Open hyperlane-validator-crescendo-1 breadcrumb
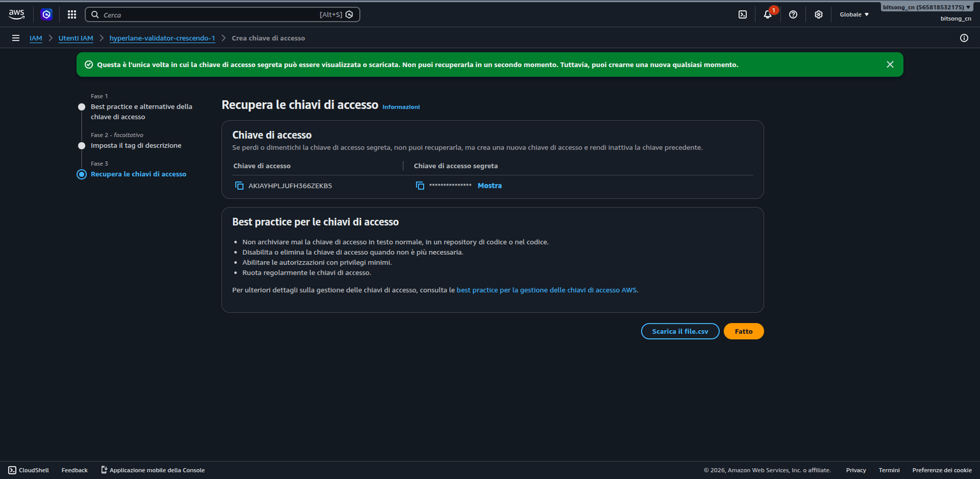The width and height of the screenshot is (980, 479). click(x=162, y=38)
